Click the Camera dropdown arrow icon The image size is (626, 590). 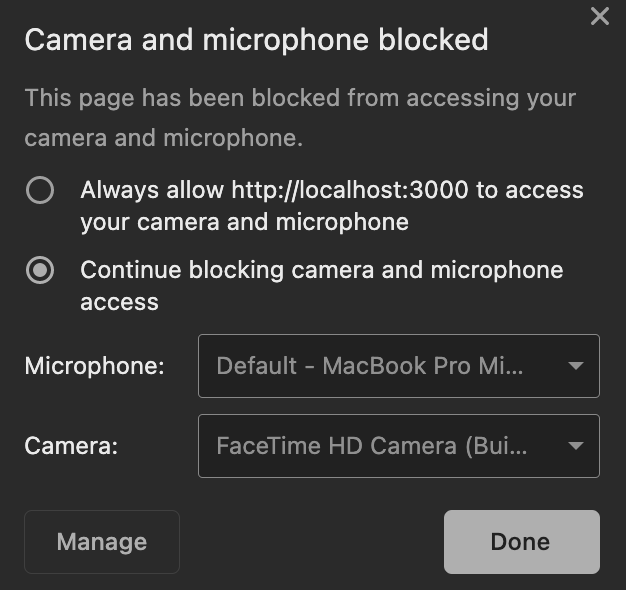pos(576,446)
